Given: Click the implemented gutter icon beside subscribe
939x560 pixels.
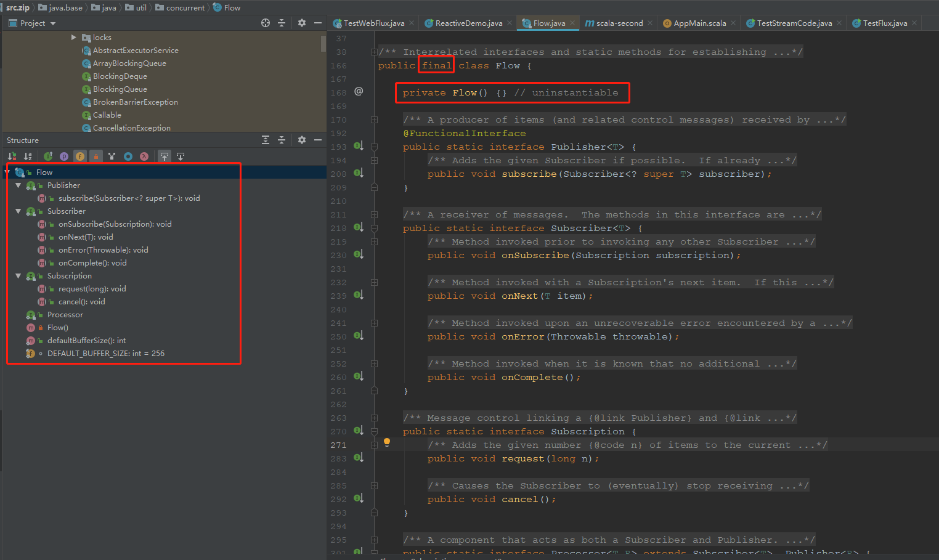Looking at the screenshot, I should [359, 173].
